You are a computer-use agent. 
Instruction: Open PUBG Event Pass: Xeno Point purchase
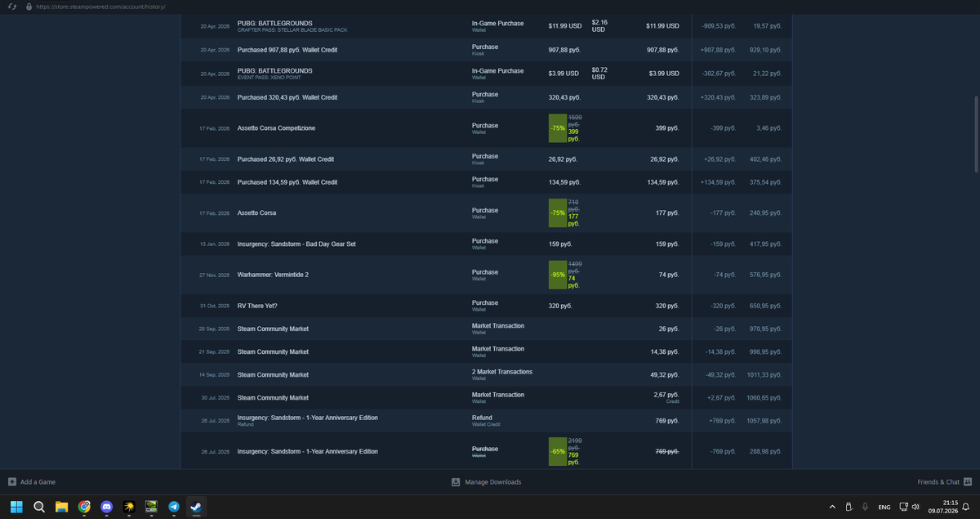[x=487, y=74]
